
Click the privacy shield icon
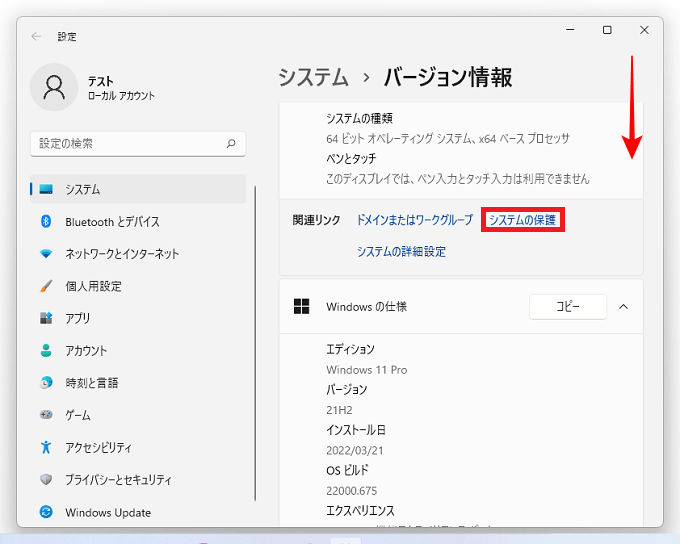pos(46,479)
